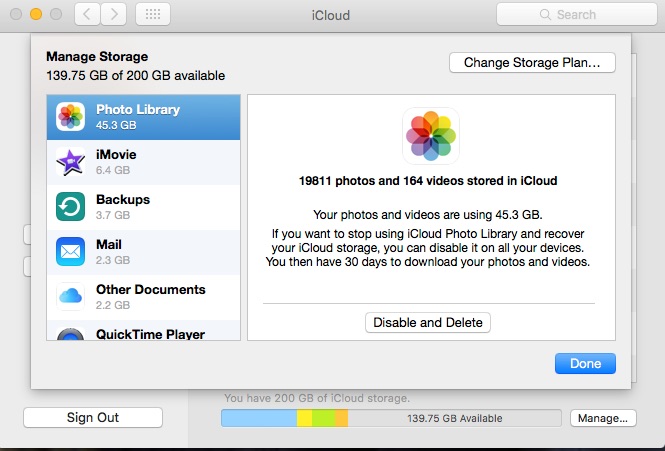Select the Photo Library row text

tap(138, 109)
